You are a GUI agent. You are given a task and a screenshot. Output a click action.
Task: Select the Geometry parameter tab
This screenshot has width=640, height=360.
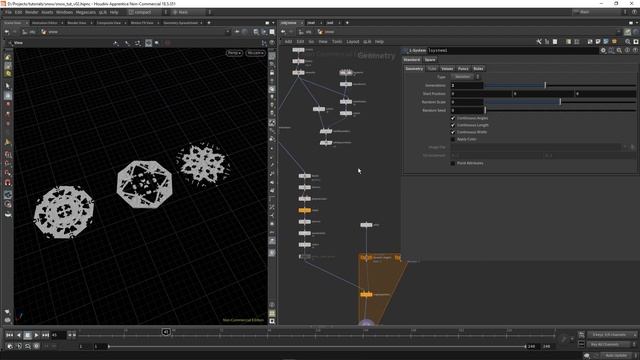414,69
